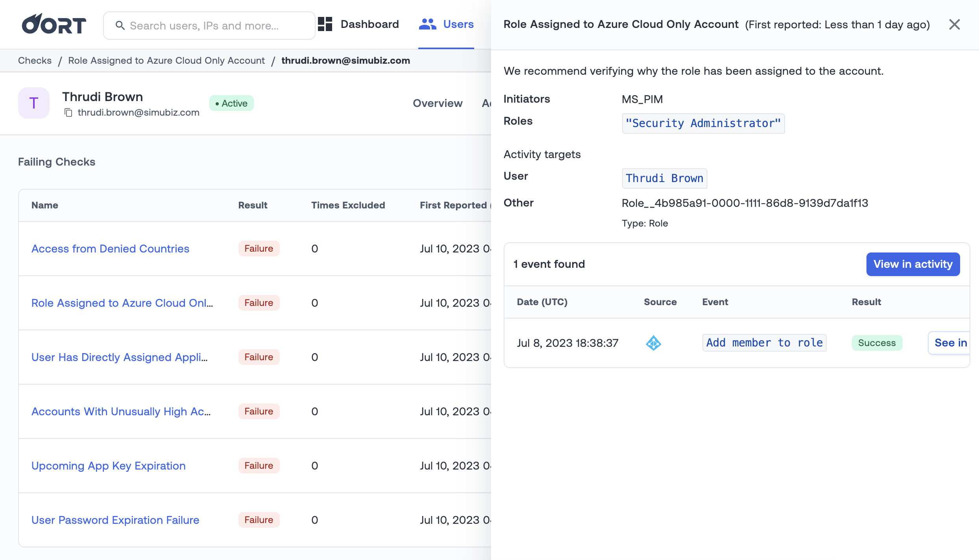Click View in activity button
This screenshot has width=979, height=560.
coord(913,264)
